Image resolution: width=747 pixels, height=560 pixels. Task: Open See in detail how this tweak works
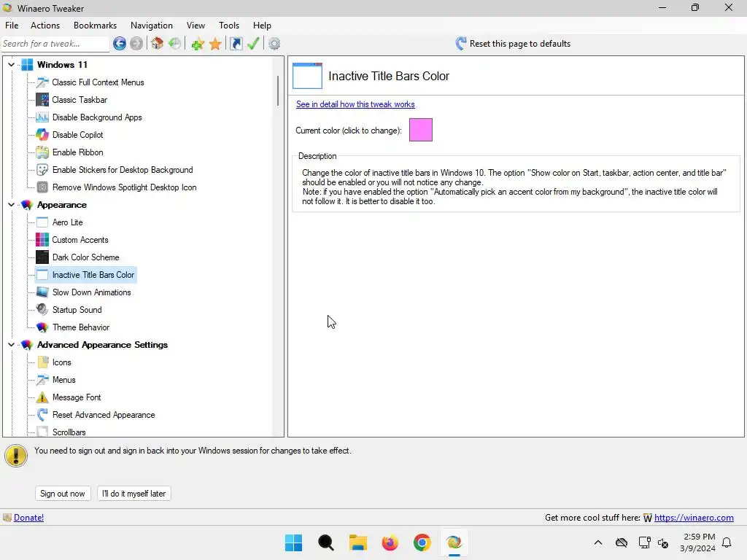tap(355, 104)
